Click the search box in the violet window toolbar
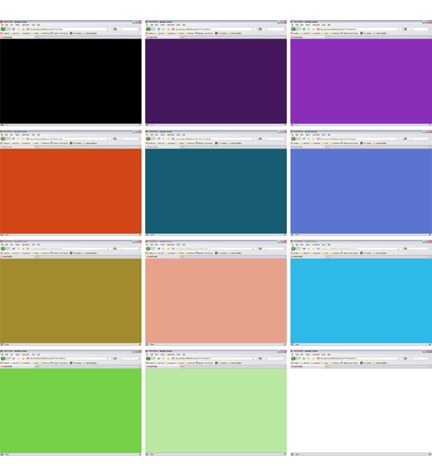The image size is (432, 476). (418, 29)
